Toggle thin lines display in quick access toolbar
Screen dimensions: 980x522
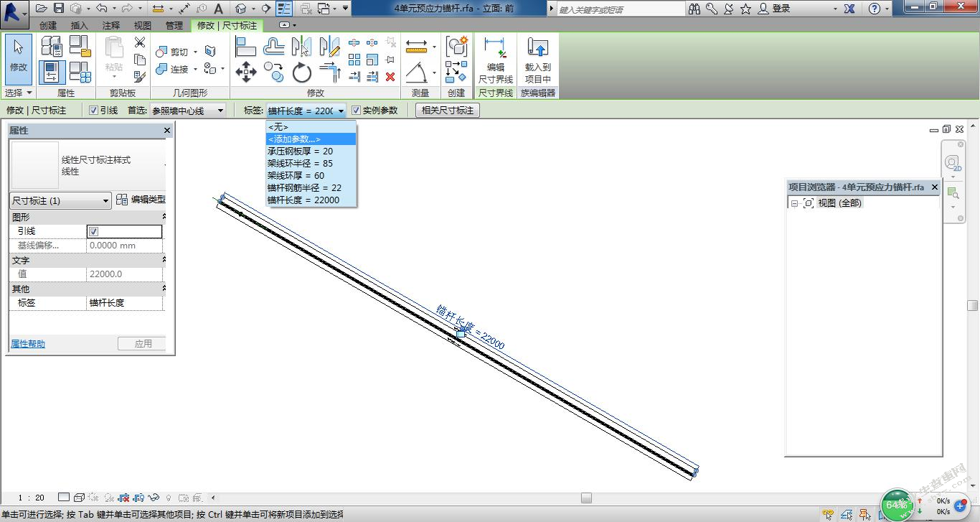point(284,9)
